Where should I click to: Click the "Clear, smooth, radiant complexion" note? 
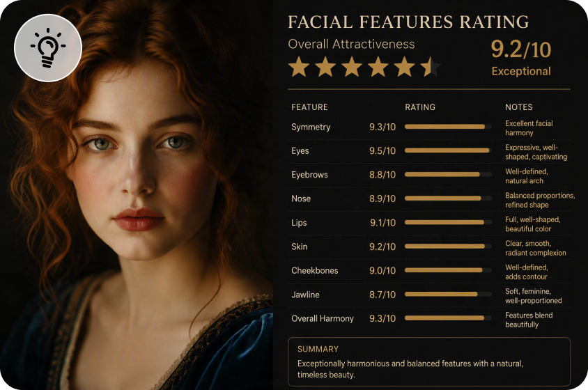[x=536, y=248]
